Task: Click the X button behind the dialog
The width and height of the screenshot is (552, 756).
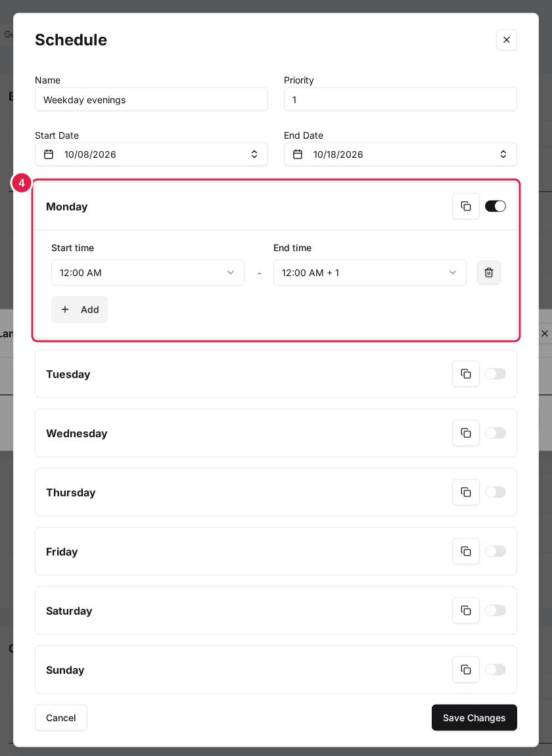Action: (545, 333)
